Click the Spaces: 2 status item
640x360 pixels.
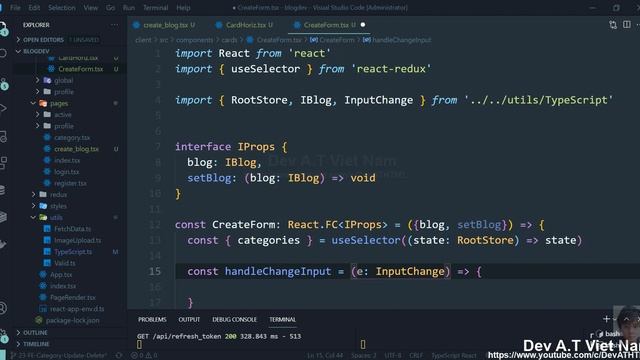coord(364,356)
